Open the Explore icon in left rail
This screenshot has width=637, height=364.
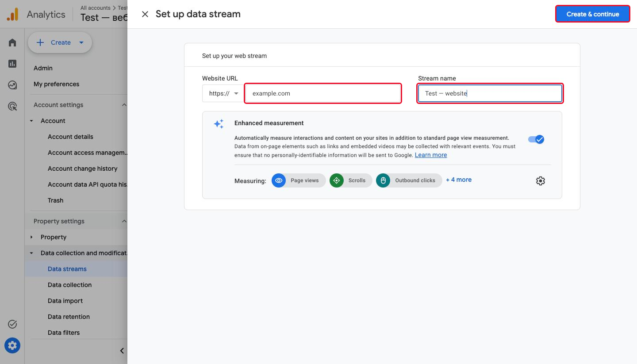click(12, 85)
